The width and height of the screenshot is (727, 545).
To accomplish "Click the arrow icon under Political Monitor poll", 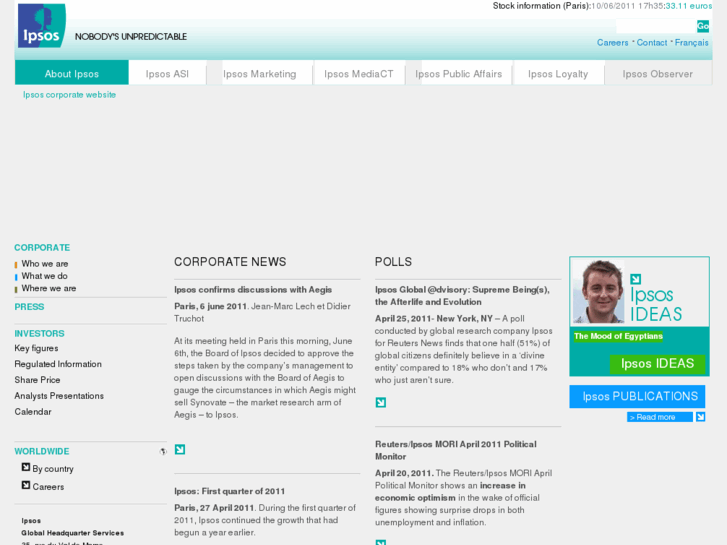I will [381, 542].
